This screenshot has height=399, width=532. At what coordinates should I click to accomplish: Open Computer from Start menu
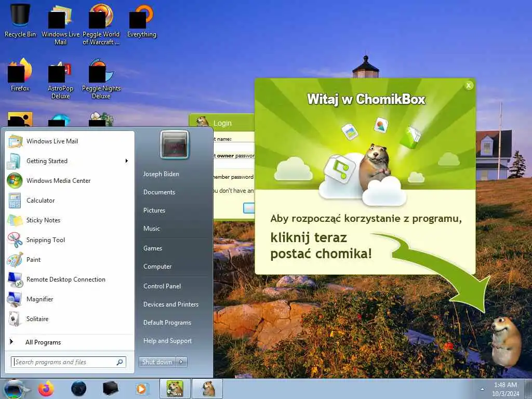click(157, 267)
